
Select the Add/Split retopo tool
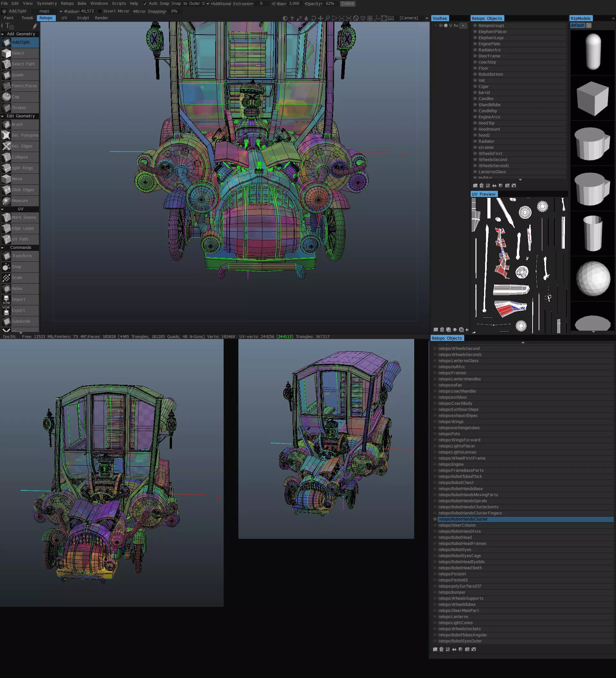point(20,42)
